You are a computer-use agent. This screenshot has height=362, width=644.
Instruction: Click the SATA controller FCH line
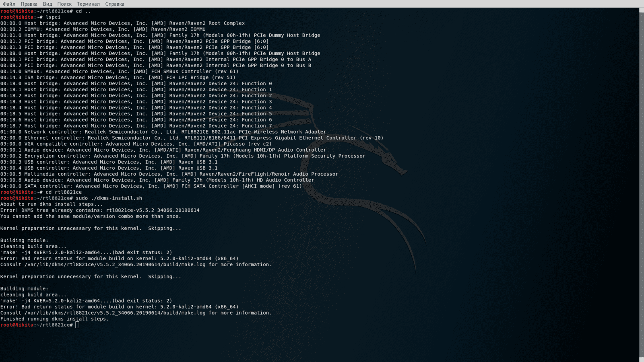(x=151, y=186)
